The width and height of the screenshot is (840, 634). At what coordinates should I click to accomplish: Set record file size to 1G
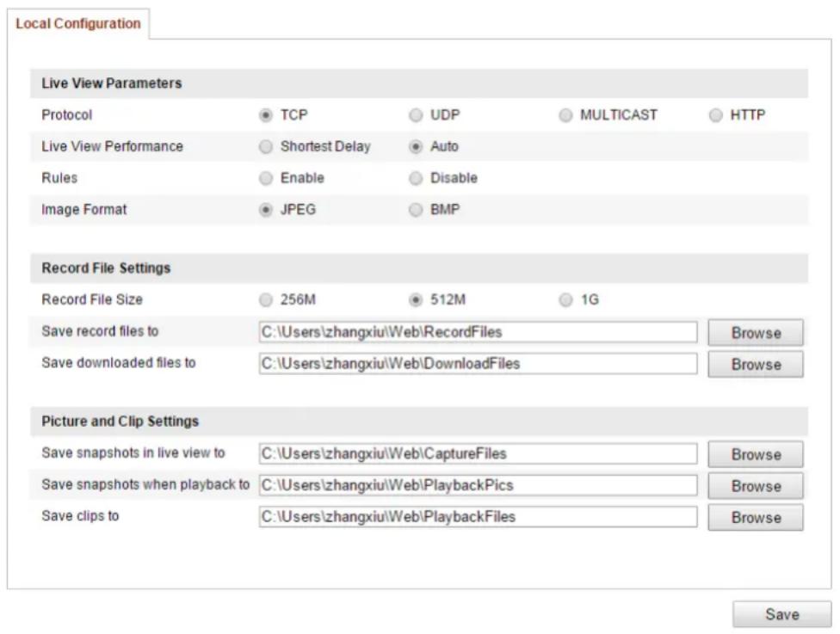coord(565,300)
